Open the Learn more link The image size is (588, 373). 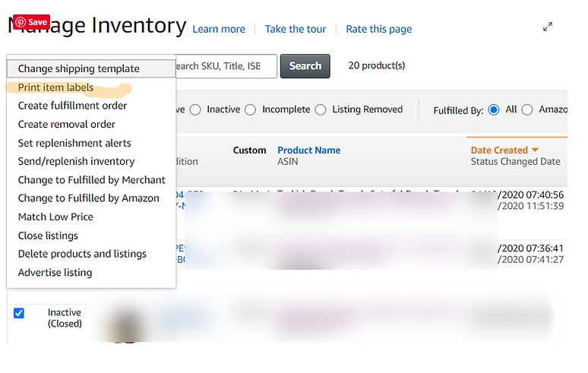click(x=219, y=29)
